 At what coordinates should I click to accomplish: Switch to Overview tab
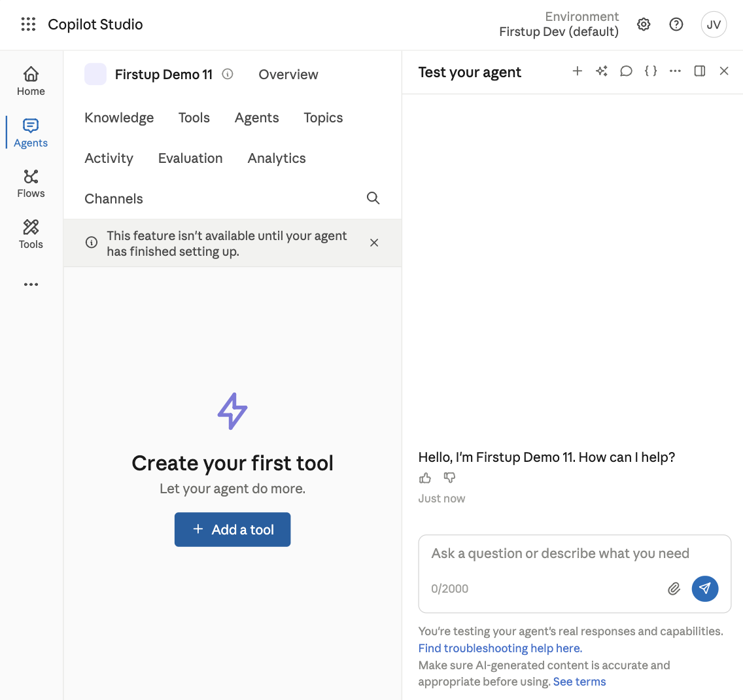pyautogui.click(x=288, y=75)
